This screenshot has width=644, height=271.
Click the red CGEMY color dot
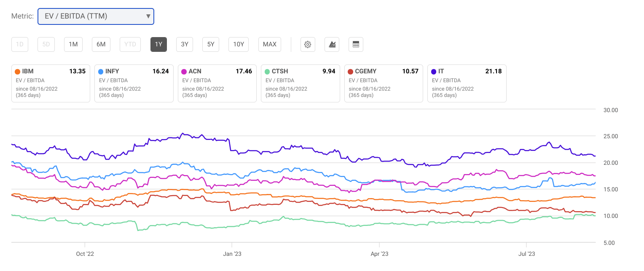point(350,72)
